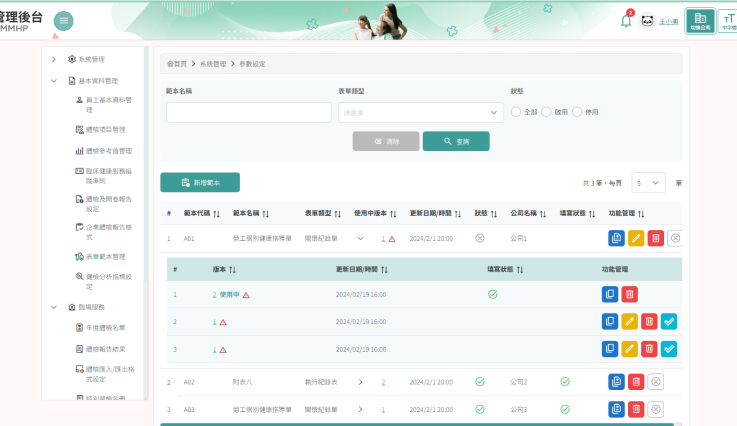
Task: Open the rows-per-page dropdown
Action: click(648, 183)
